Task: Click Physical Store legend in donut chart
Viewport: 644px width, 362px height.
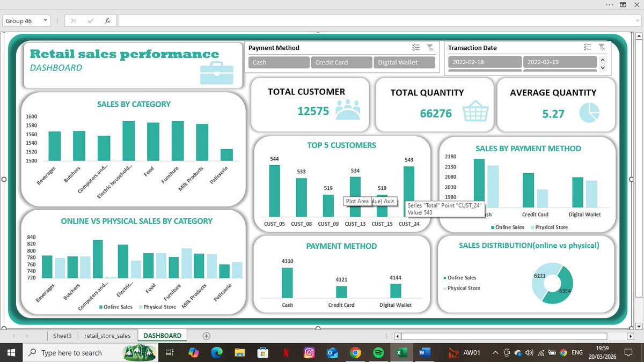Action: pos(462,288)
